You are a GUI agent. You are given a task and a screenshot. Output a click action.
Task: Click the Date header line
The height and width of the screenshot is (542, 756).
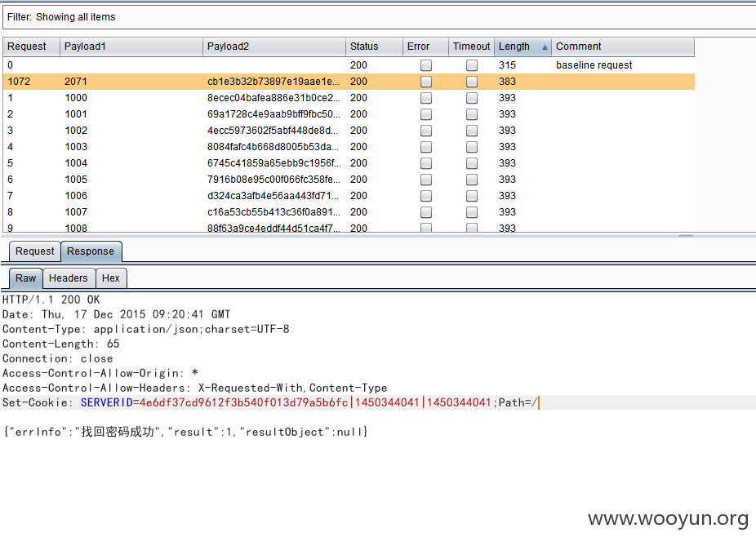(116, 315)
